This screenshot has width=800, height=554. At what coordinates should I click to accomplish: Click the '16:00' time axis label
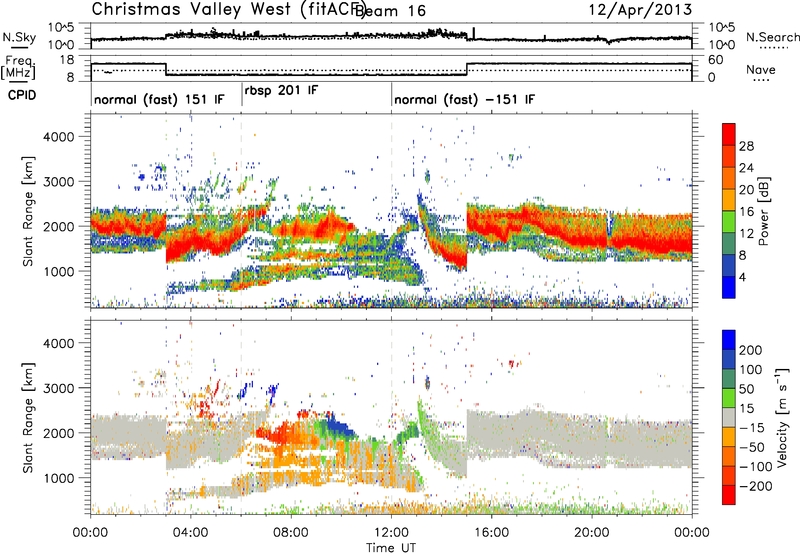[492, 533]
